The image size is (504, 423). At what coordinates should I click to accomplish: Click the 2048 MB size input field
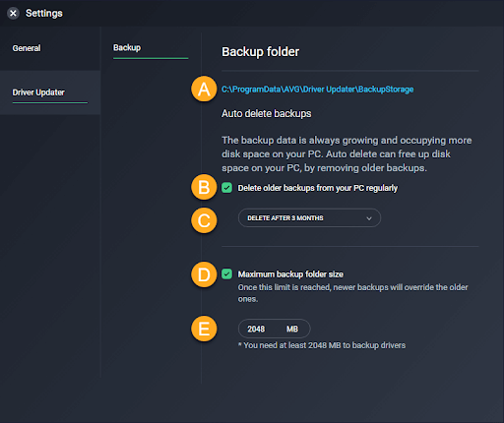click(x=274, y=329)
